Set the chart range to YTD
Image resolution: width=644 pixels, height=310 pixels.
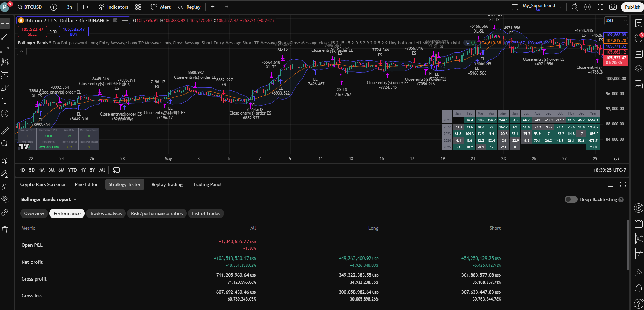coord(72,170)
